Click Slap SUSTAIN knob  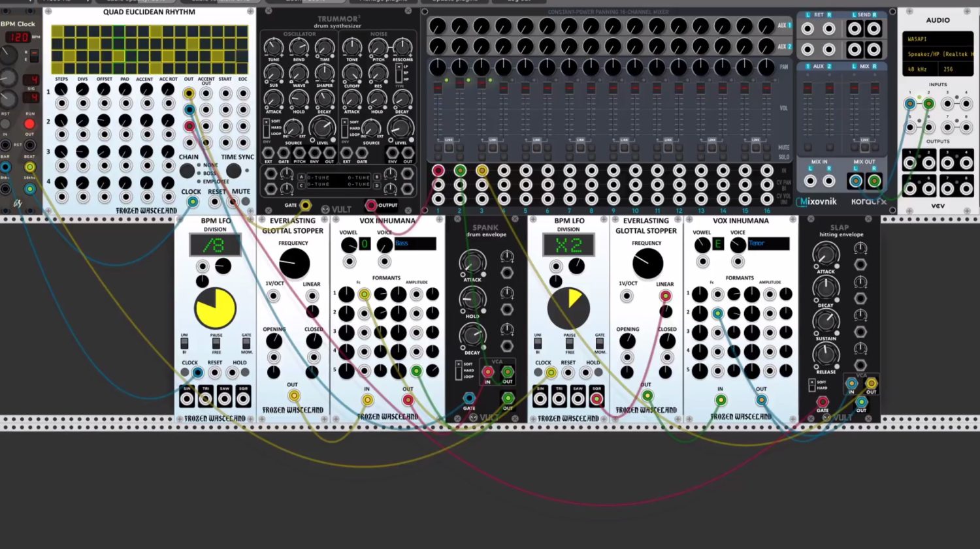(x=826, y=321)
